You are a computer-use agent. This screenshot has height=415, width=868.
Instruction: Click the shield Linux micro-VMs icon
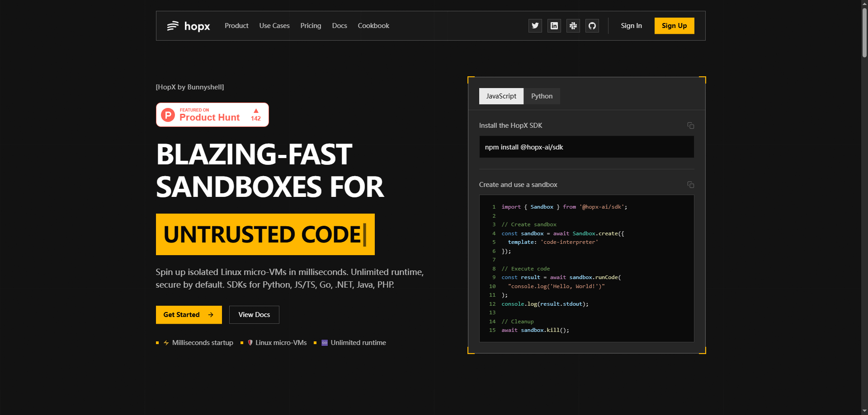(x=250, y=342)
